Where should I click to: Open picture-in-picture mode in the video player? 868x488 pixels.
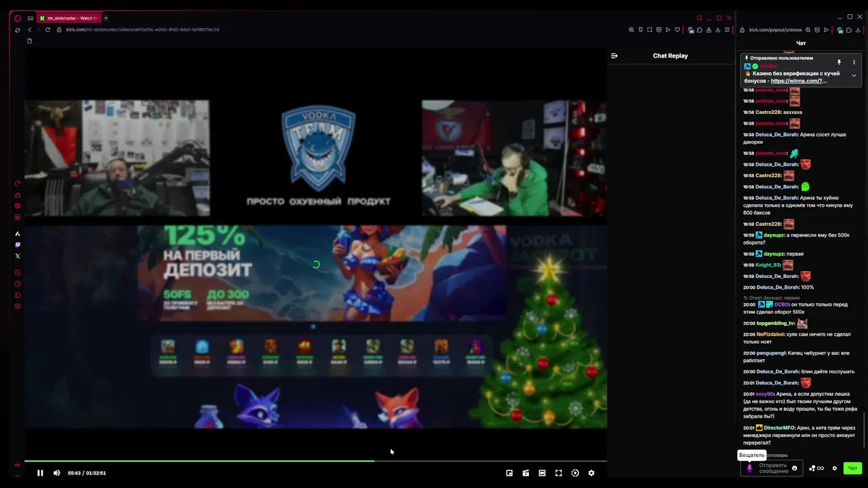[509, 473]
